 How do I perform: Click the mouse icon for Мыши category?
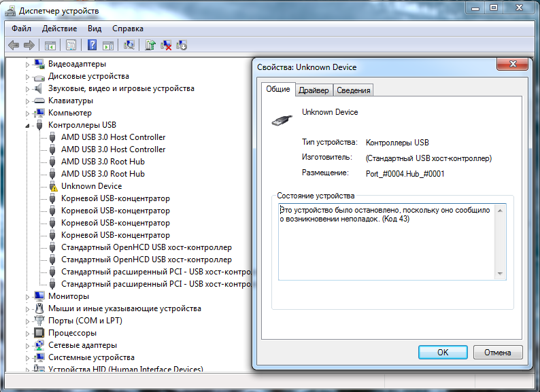point(39,308)
